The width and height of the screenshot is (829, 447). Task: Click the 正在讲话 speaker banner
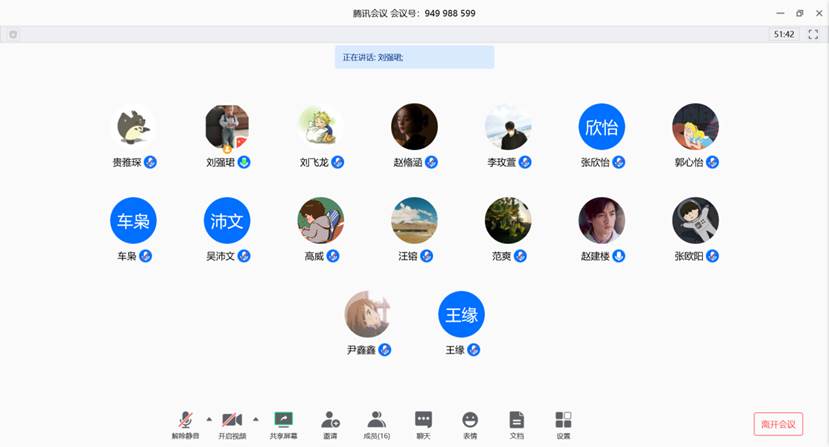(x=414, y=57)
